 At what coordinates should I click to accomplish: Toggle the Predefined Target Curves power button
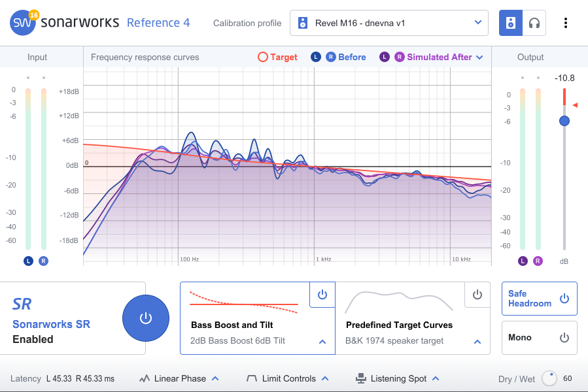[477, 295]
